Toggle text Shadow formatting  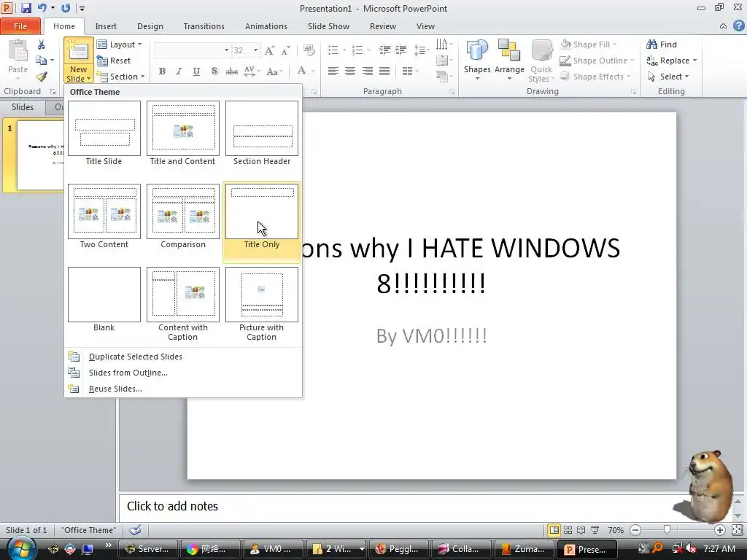pyautogui.click(x=214, y=71)
